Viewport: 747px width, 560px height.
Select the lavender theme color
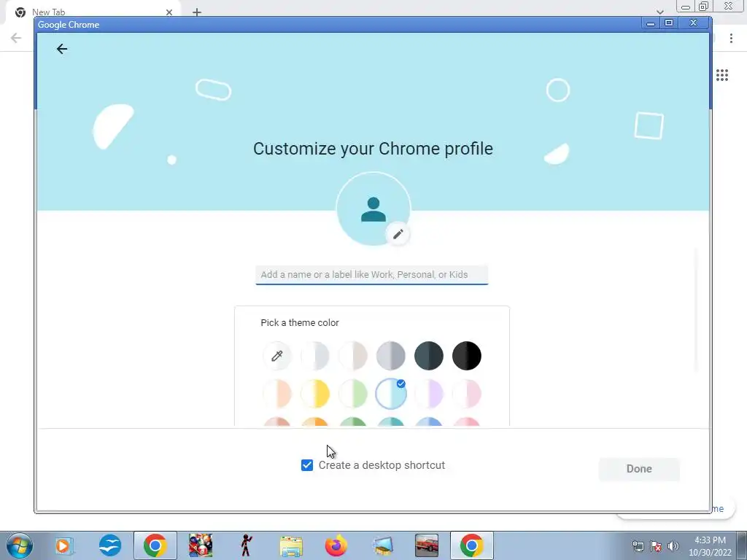pyautogui.click(x=429, y=394)
